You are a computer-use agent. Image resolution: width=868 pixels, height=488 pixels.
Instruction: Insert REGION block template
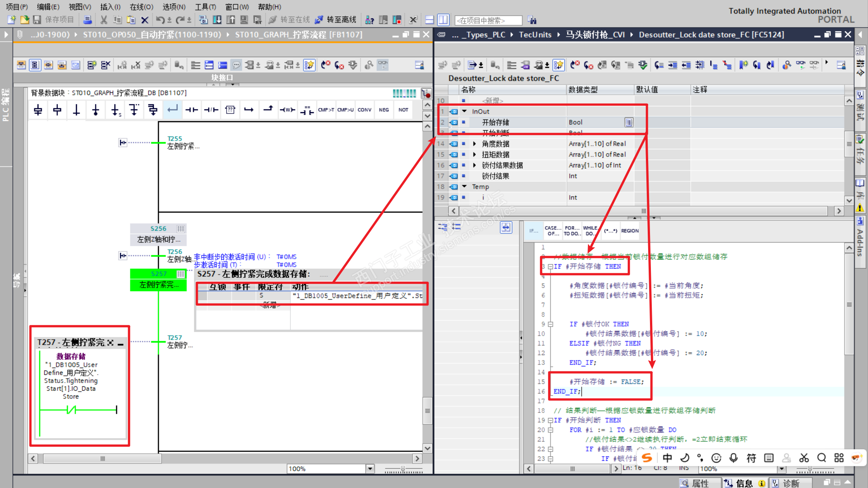point(630,231)
